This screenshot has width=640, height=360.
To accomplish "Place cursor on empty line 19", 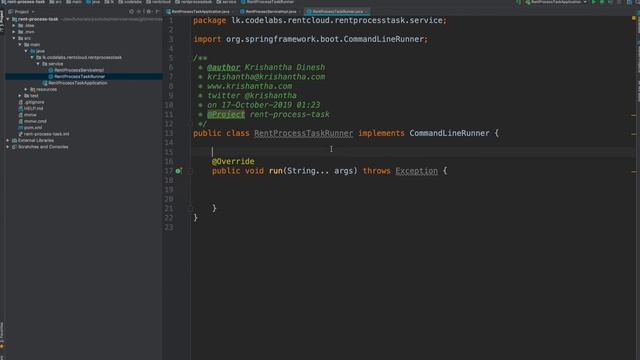I will coord(412,190).
